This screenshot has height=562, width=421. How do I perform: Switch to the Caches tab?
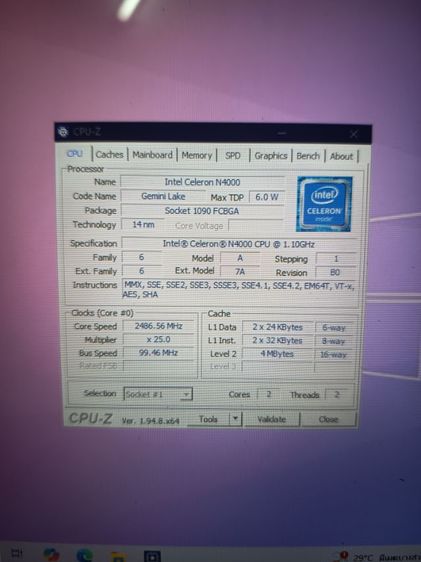[110, 154]
